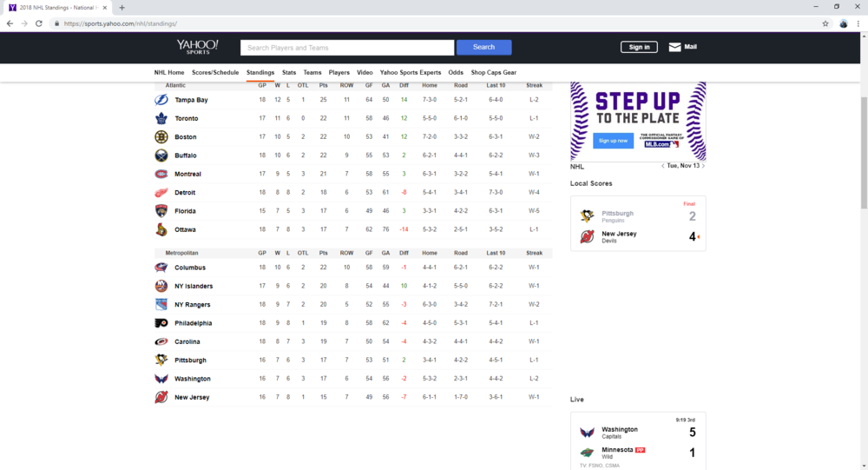Close the 2018 NHL Standings tab

105,8
